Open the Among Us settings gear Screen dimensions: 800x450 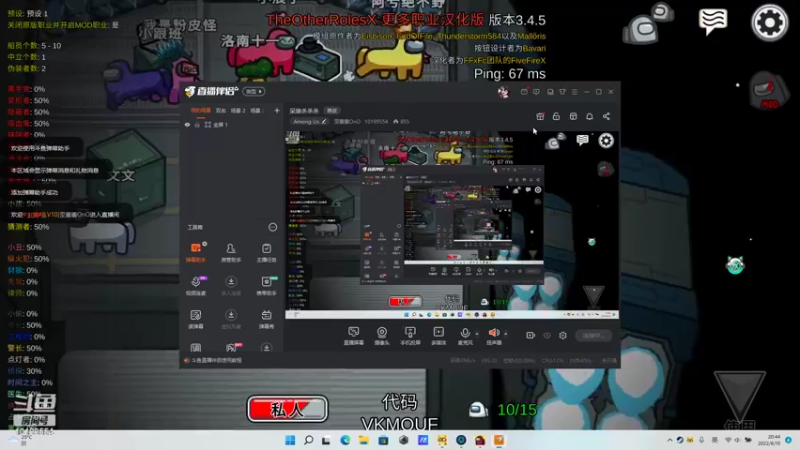[x=769, y=22]
